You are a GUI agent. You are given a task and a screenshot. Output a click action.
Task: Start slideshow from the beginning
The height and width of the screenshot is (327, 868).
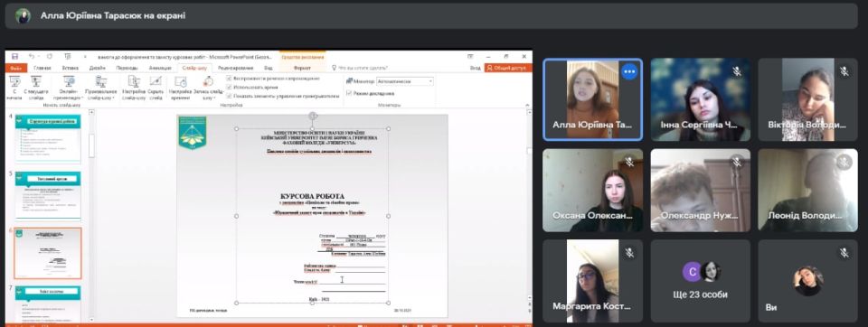(x=14, y=88)
